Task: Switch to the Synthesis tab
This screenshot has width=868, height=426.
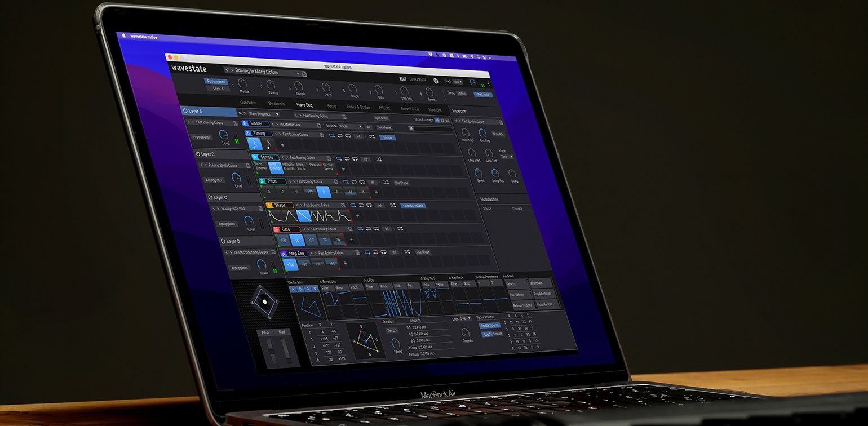Action: coord(276,104)
